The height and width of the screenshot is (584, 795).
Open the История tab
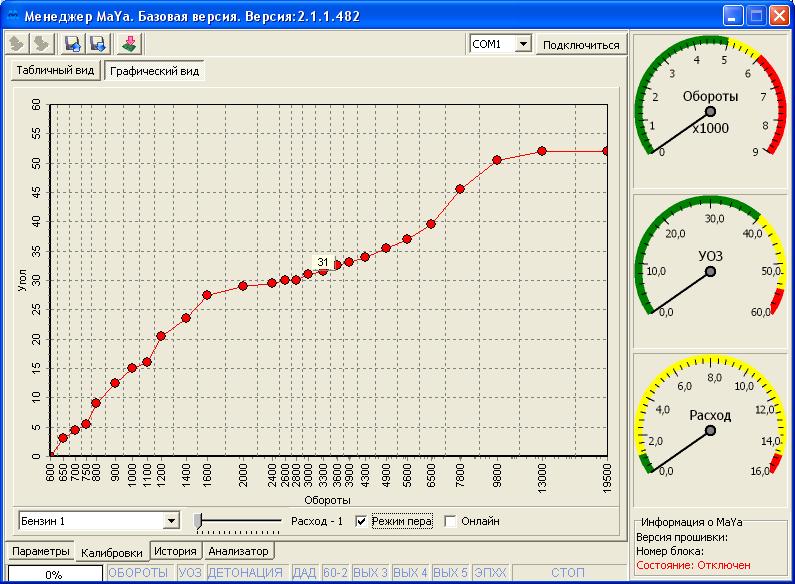pyautogui.click(x=175, y=551)
